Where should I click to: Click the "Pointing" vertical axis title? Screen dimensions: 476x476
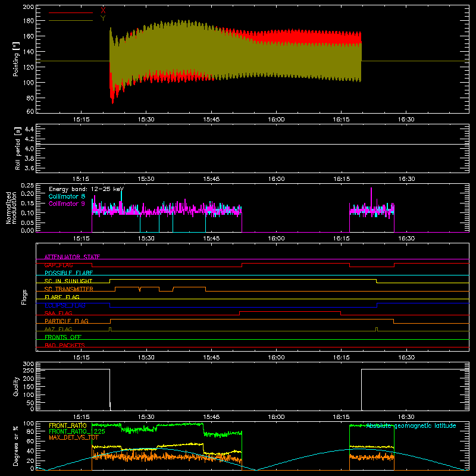tap(16, 59)
